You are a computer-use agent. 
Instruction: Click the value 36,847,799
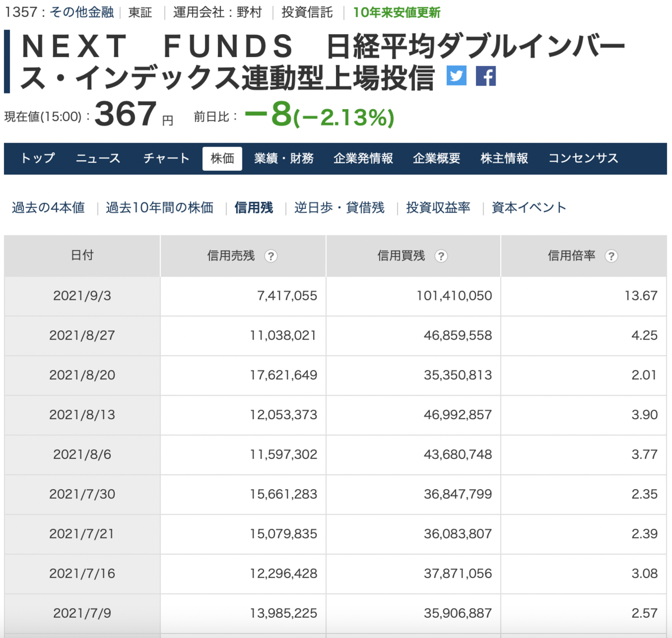[458, 495]
